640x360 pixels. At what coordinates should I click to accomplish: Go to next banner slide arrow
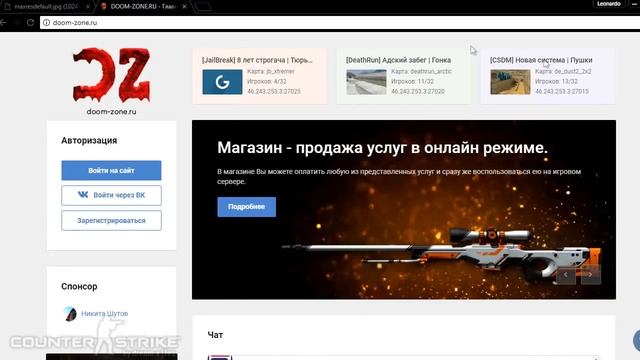click(591, 274)
